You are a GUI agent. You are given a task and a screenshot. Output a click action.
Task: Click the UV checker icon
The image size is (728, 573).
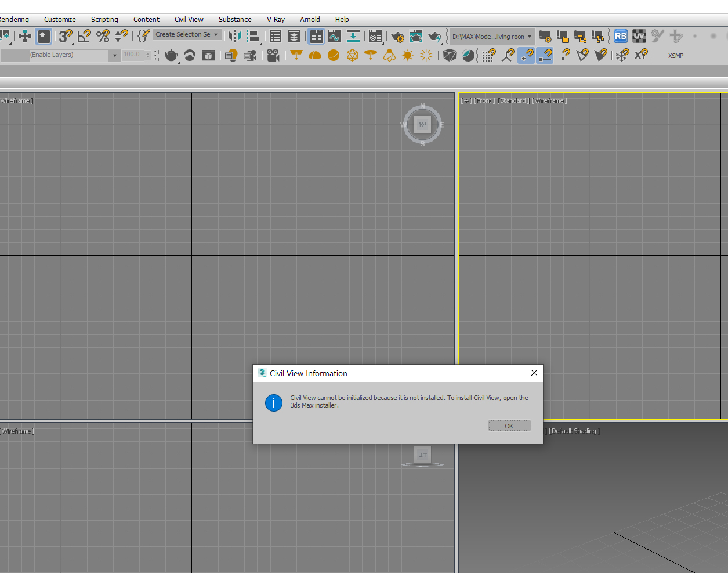pyautogui.click(x=639, y=36)
